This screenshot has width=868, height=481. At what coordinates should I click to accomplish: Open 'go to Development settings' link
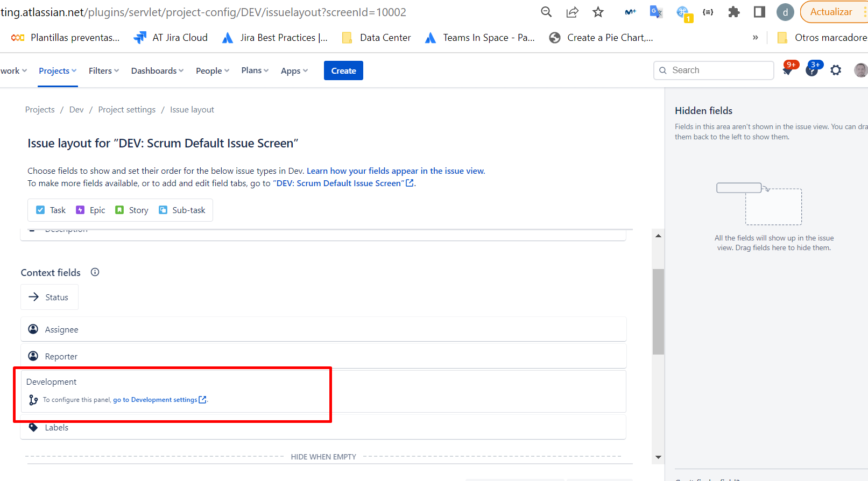160,400
